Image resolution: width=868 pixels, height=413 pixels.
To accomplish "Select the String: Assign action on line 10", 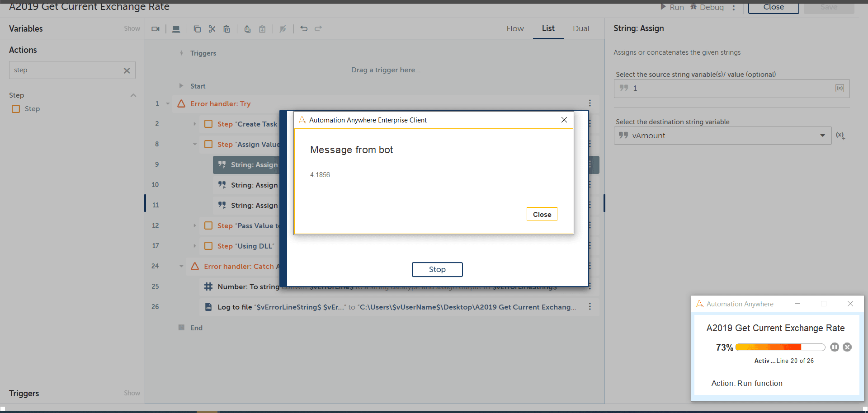I will point(247,185).
